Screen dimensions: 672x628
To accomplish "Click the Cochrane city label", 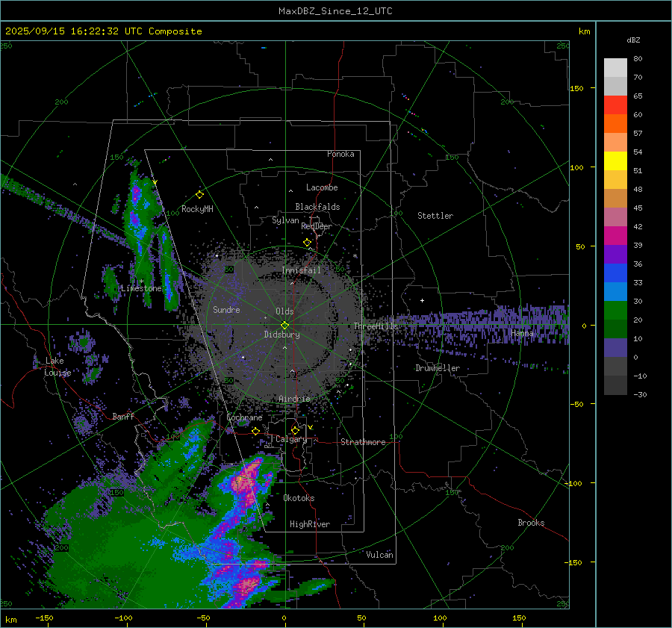I will coord(244,417).
